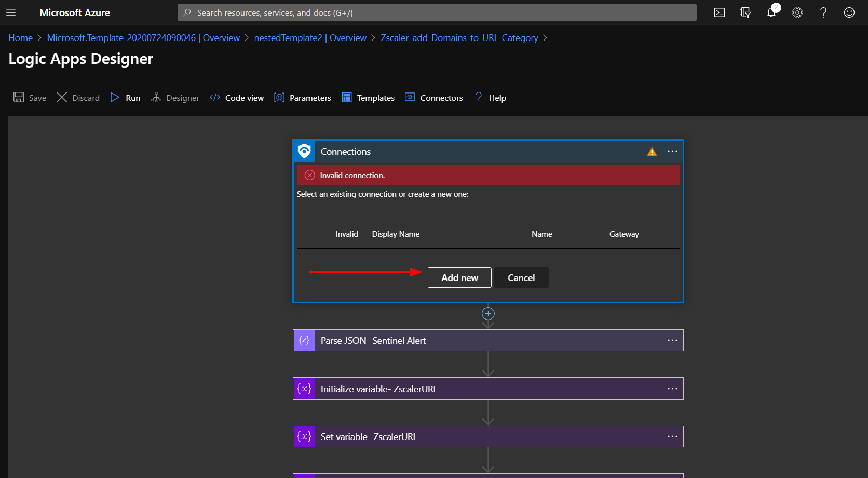Open Microsoft.Template-20200724090046 Overview breadcrumb
The image size is (868, 478).
(143, 38)
